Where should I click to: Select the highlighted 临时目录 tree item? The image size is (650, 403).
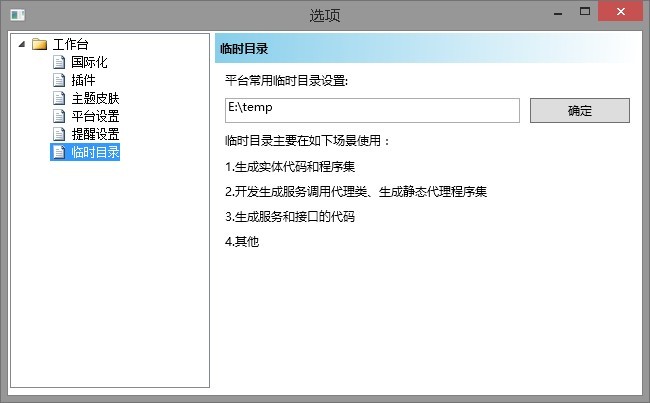85,152
